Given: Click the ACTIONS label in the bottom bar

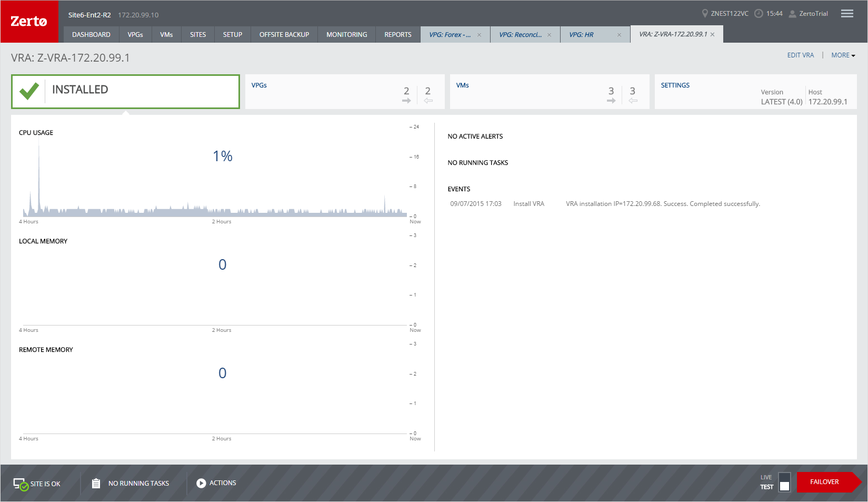Looking at the screenshot, I should pyautogui.click(x=223, y=483).
